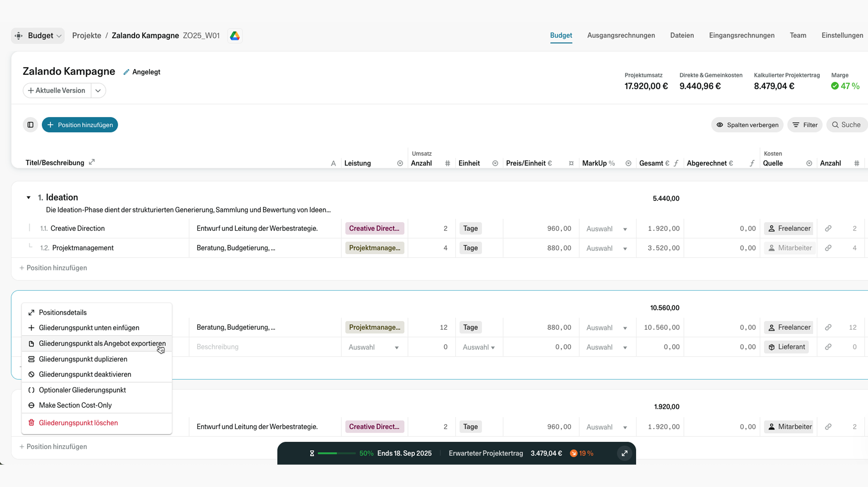The height and width of the screenshot is (487, 868).
Task: Click the link icon in the bottom Mitarbeiter row
Action: (828, 427)
